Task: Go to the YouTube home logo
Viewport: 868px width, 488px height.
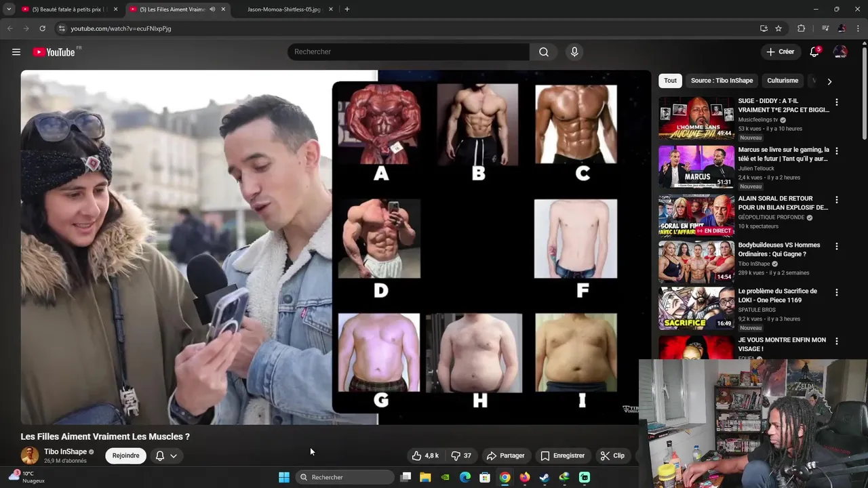Action: pos(54,52)
